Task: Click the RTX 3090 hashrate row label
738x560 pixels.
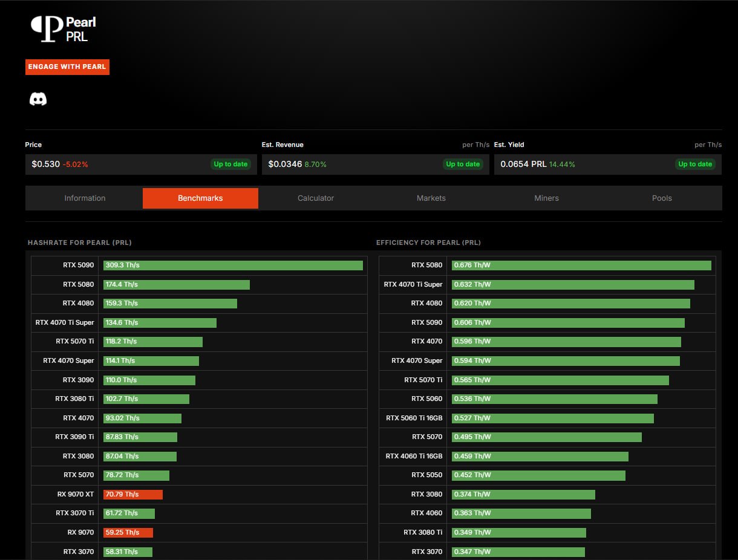Action: point(79,380)
